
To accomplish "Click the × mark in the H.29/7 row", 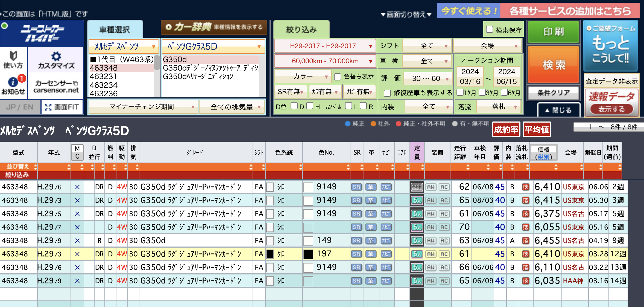I will 77,227.
